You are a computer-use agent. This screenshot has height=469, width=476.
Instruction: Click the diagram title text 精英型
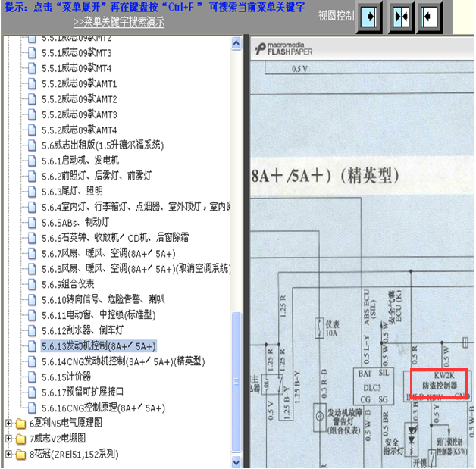[369, 176]
